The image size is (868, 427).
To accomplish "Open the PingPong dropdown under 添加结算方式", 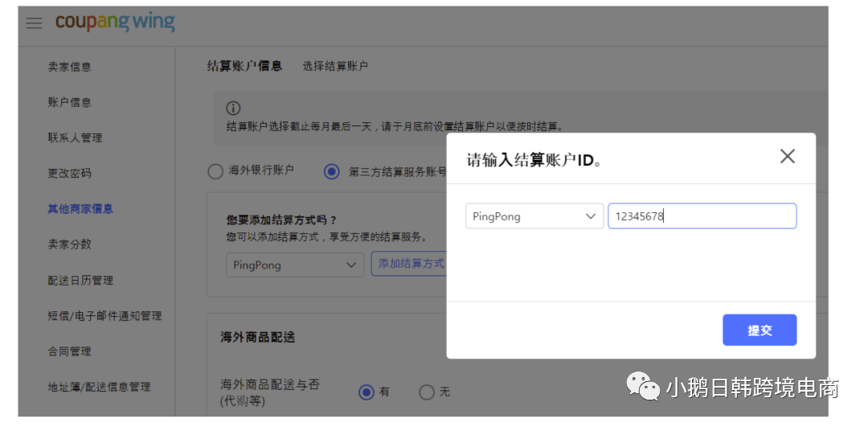I will pyautogui.click(x=295, y=265).
